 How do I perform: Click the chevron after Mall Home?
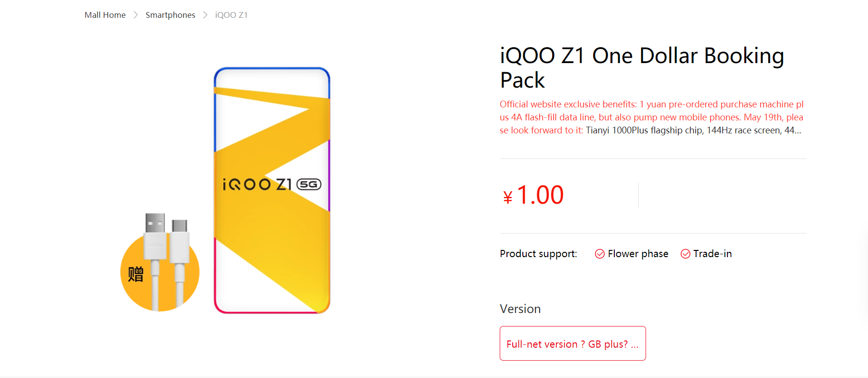(x=136, y=15)
